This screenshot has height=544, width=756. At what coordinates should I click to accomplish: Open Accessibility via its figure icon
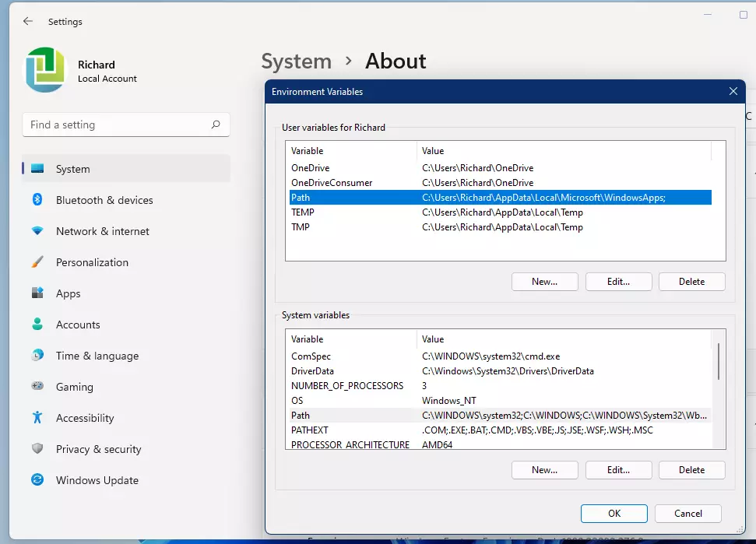point(37,417)
